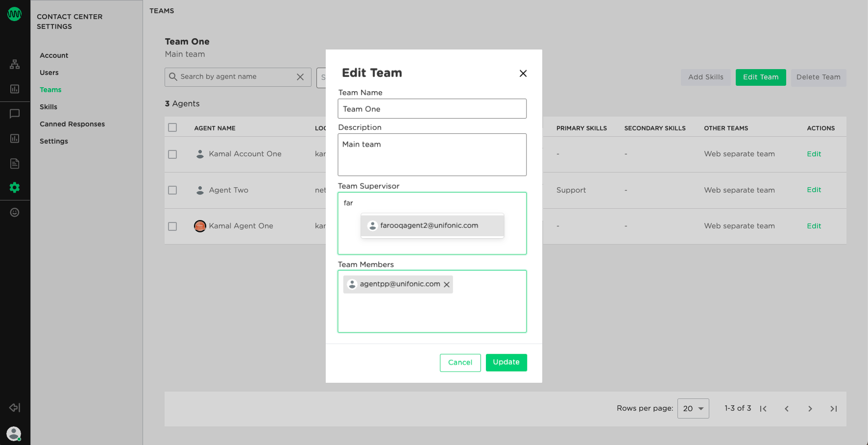Check the Agent Two row checkbox
The height and width of the screenshot is (445, 868).
click(172, 190)
